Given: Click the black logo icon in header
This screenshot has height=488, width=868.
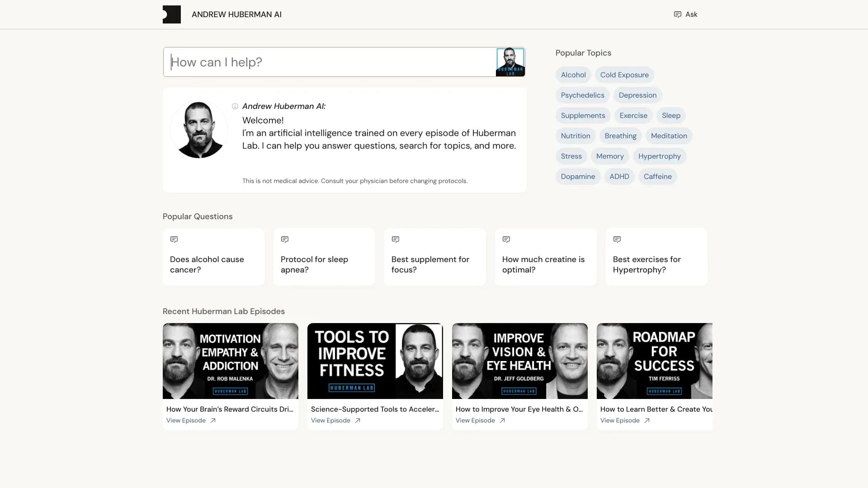Looking at the screenshot, I should [172, 14].
